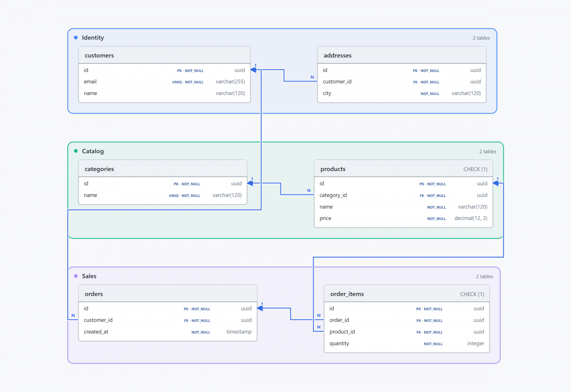This screenshot has height=392, width=571.
Task: Click the blue dot beside the Identity title
Action: tap(76, 37)
